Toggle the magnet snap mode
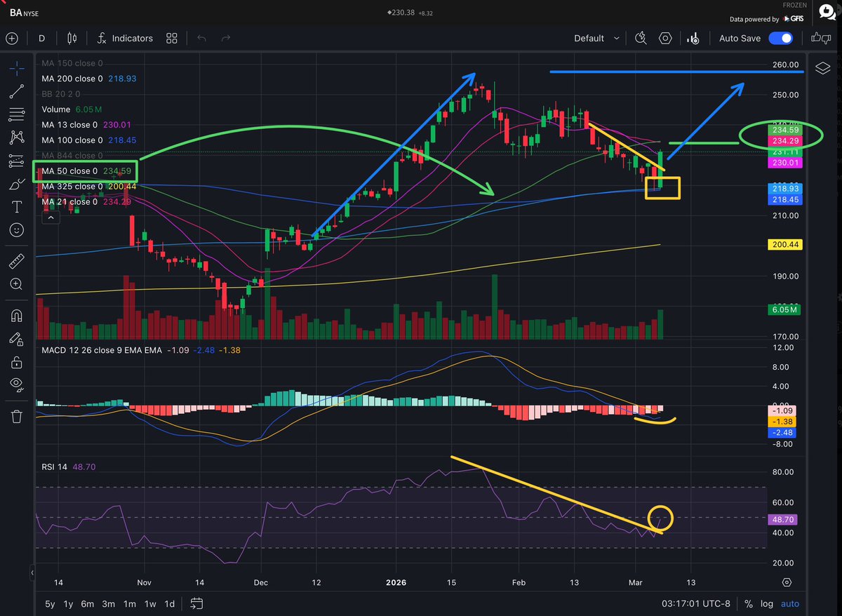 click(x=18, y=316)
